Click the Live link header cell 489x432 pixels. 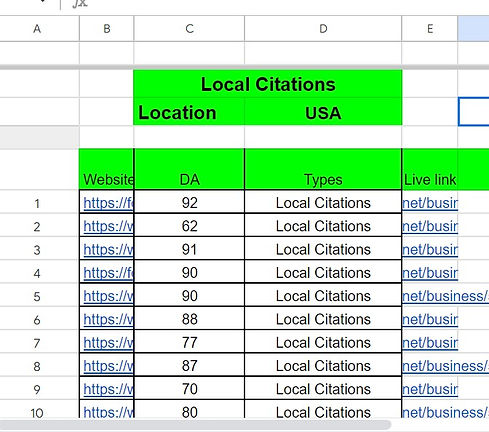(x=430, y=169)
